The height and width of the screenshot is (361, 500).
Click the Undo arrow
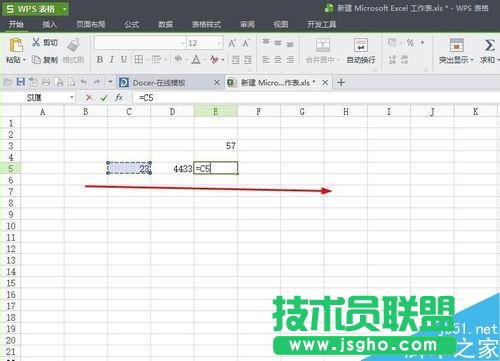tap(84, 82)
